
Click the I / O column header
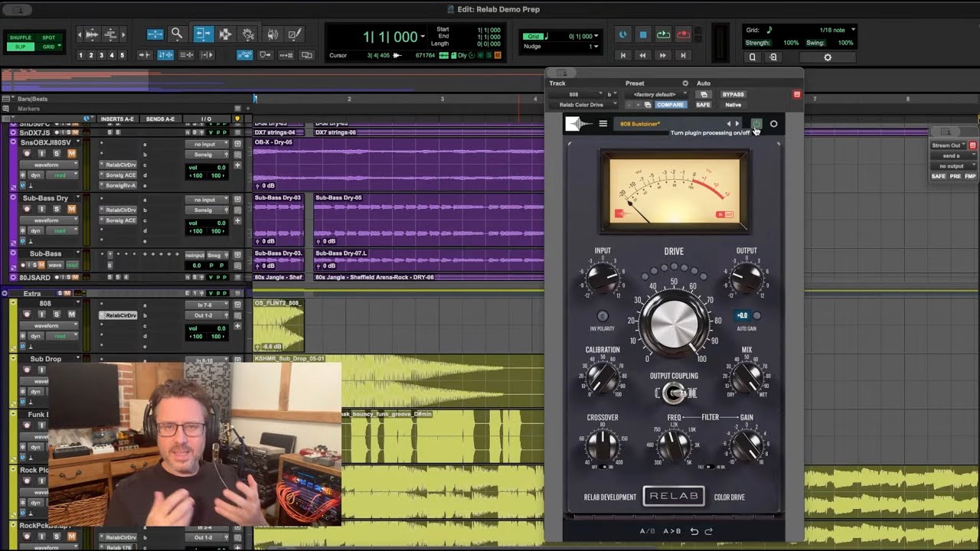click(206, 119)
